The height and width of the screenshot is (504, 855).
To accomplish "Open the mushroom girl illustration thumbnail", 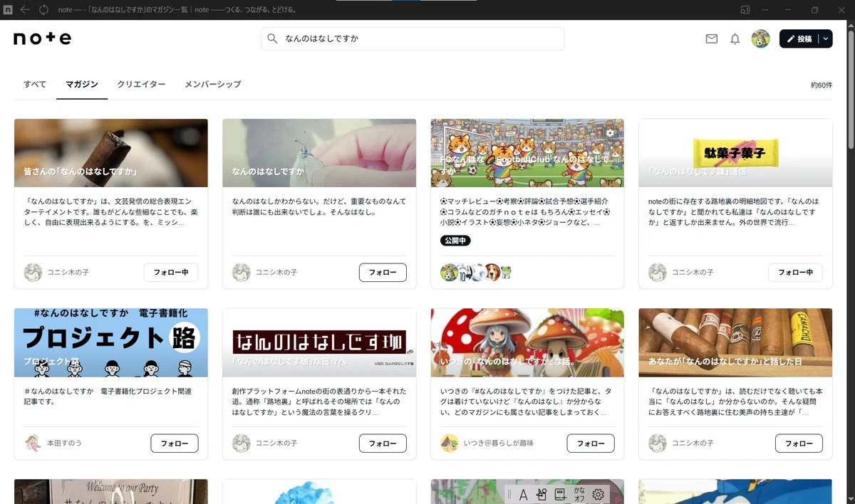I will 527,342.
